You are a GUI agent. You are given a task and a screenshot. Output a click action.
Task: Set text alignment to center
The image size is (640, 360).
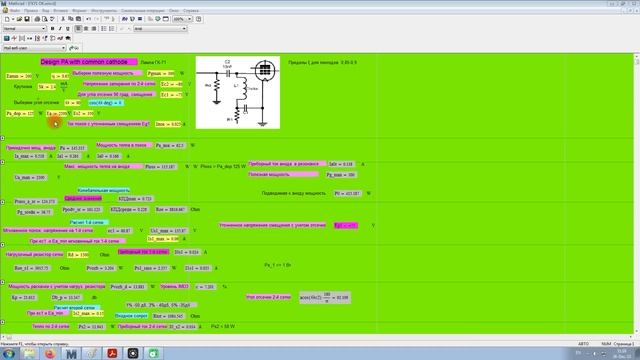coord(86,29)
